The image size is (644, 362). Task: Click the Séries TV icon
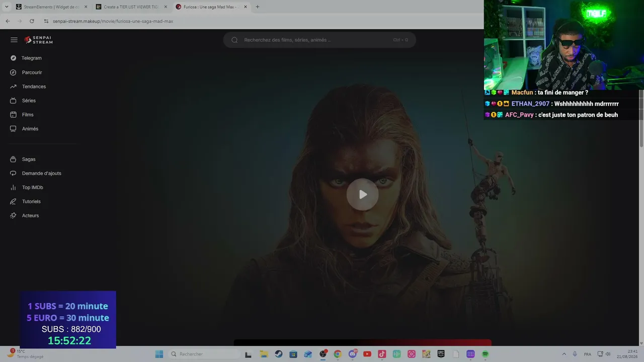click(x=13, y=101)
